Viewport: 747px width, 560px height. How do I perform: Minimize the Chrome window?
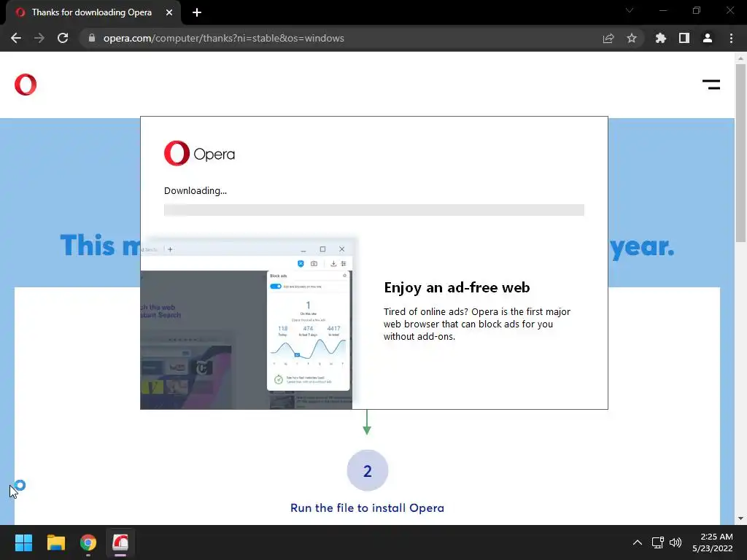[663, 10]
